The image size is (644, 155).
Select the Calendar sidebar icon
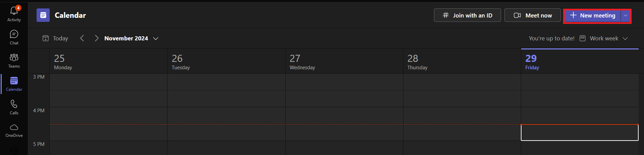click(x=14, y=84)
